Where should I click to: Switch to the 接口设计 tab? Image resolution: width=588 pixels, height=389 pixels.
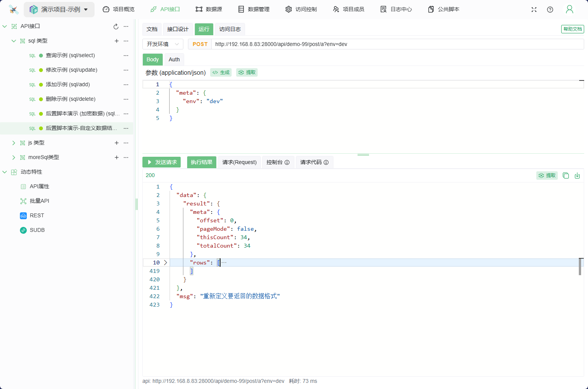(178, 29)
